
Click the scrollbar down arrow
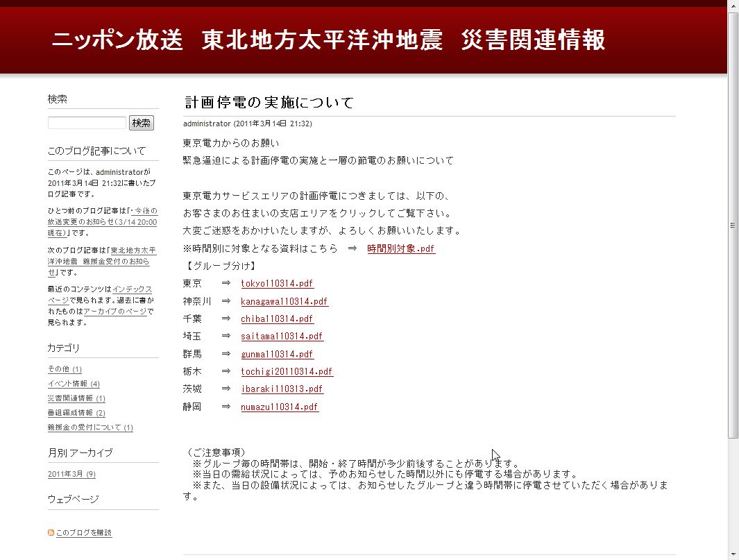[x=733, y=555]
